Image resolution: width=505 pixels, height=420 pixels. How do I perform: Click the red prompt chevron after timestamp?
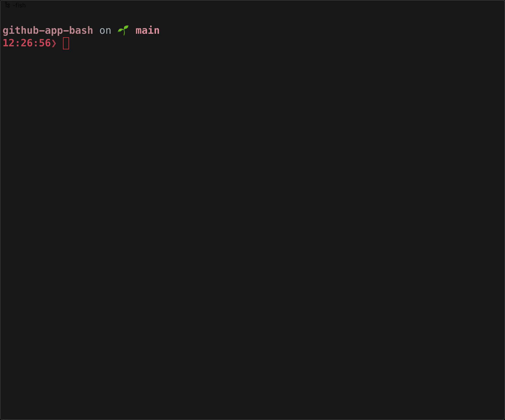click(54, 43)
